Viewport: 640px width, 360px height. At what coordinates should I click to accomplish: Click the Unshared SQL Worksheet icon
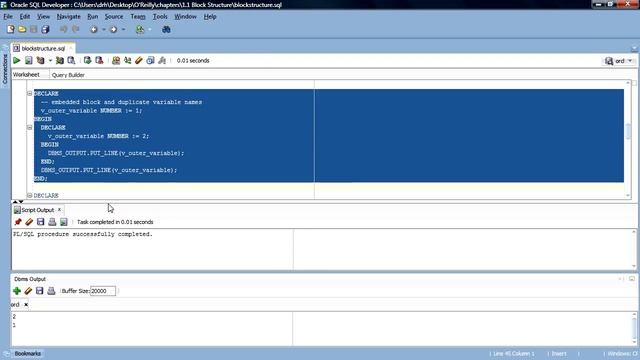[x=116, y=60]
